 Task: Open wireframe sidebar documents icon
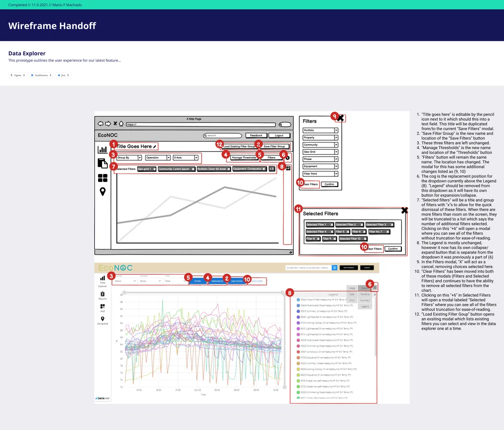pyautogui.click(x=103, y=163)
